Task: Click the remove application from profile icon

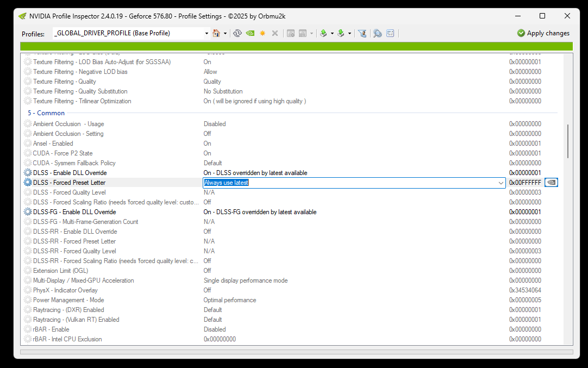Action: point(303,33)
